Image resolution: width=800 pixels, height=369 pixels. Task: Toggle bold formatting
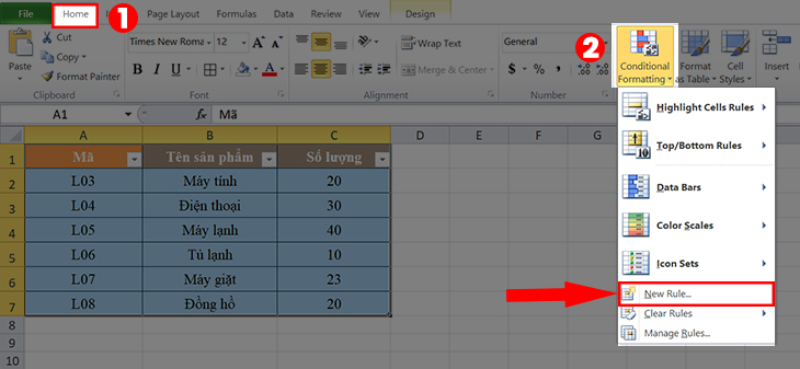[x=137, y=69]
